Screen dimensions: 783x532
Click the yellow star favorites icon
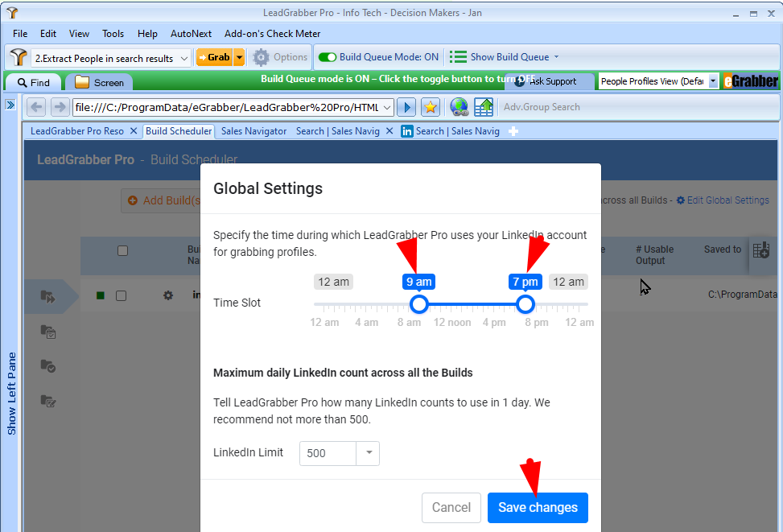coord(430,107)
